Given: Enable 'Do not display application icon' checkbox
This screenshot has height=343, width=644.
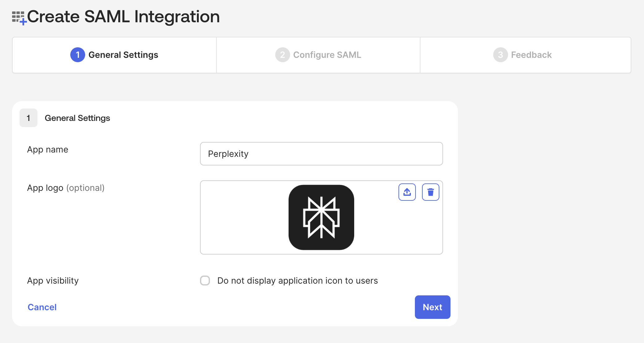Looking at the screenshot, I should [x=205, y=281].
